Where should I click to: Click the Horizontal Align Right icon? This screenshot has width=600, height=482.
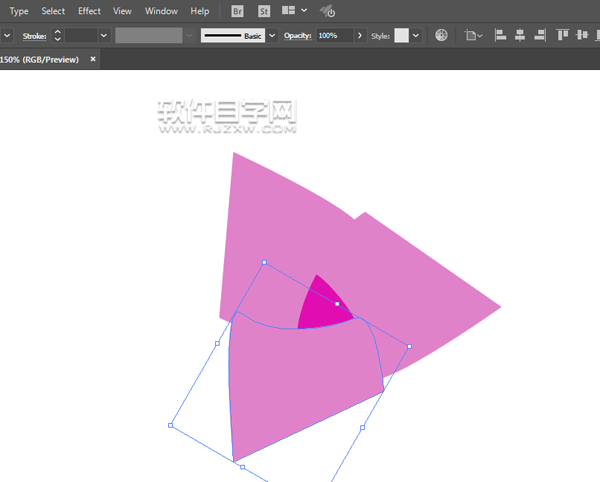click(x=541, y=35)
